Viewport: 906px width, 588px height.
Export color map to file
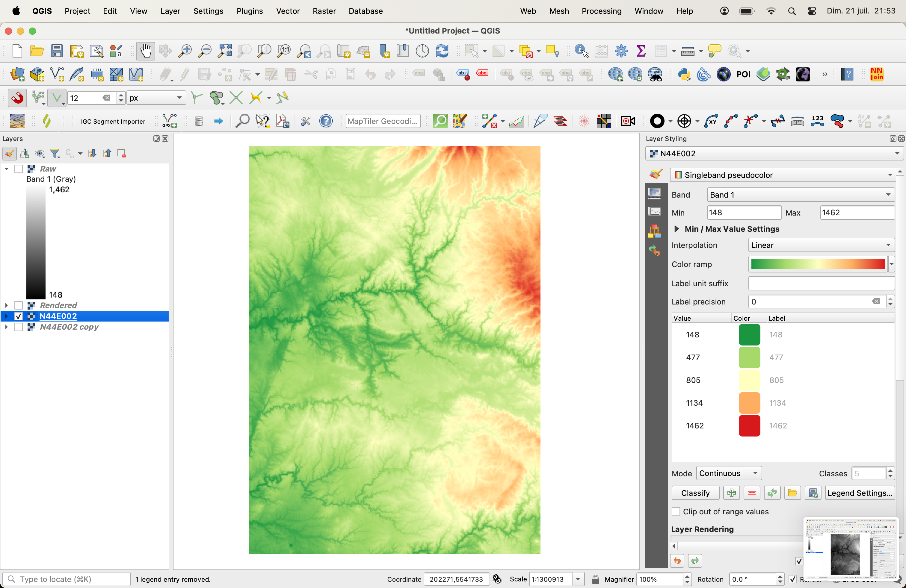[x=813, y=493]
